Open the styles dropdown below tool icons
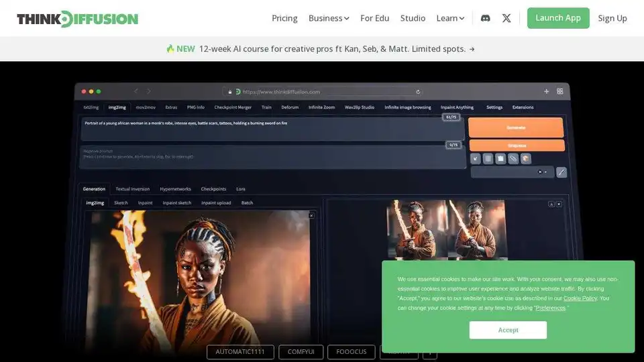Viewport: 644px width, 362px height. point(512,172)
